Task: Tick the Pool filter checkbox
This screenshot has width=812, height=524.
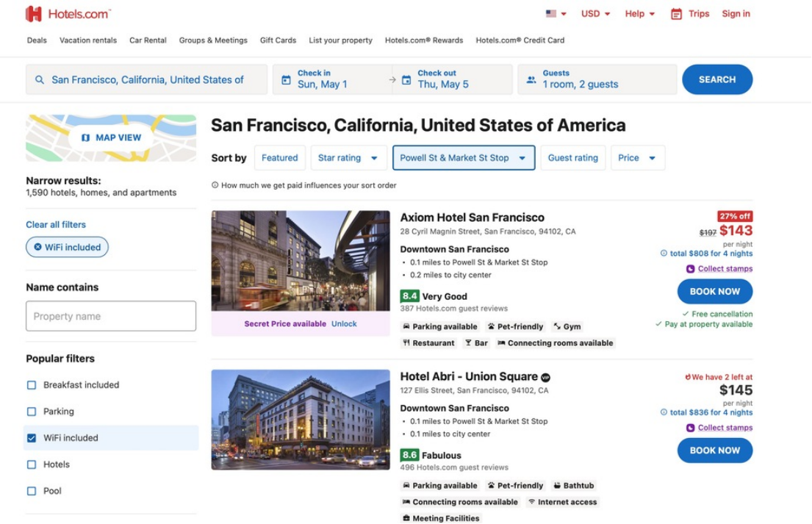Action: pos(32,491)
